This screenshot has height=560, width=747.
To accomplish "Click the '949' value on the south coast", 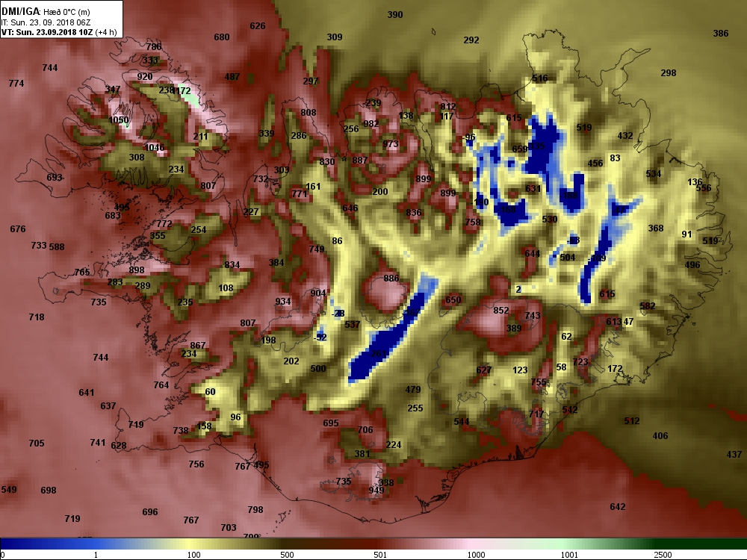I will click(x=376, y=490).
